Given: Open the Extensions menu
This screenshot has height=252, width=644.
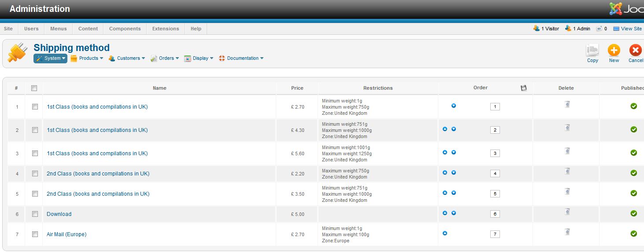Looking at the screenshot, I should coord(166,29).
